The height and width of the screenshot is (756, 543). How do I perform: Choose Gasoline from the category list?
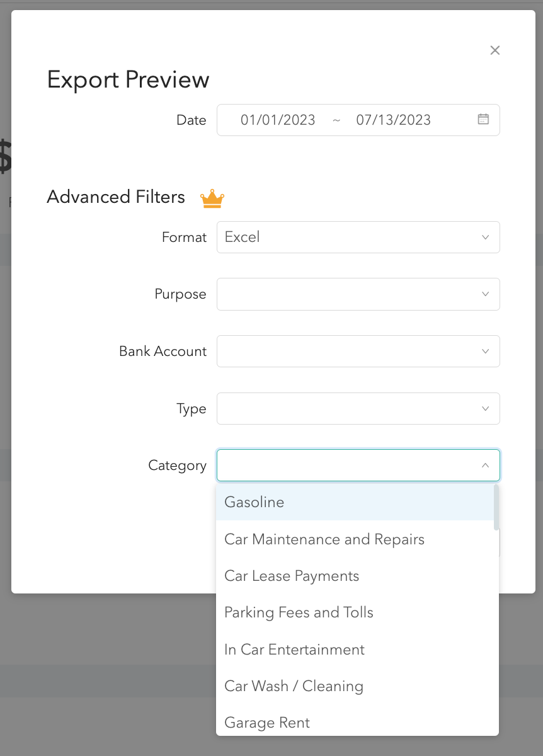coord(355,502)
